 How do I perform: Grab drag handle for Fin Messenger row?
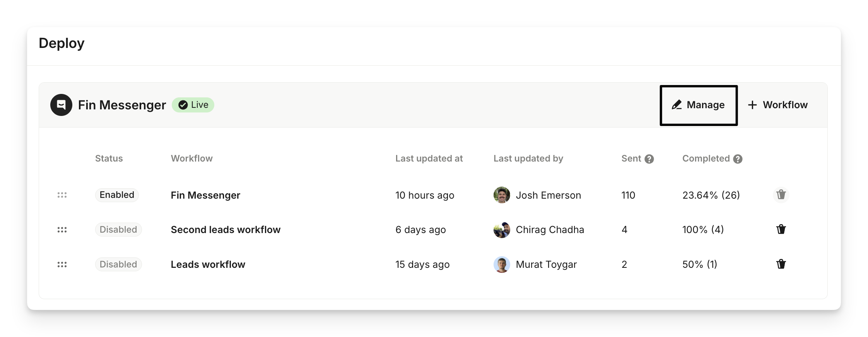click(x=62, y=195)
